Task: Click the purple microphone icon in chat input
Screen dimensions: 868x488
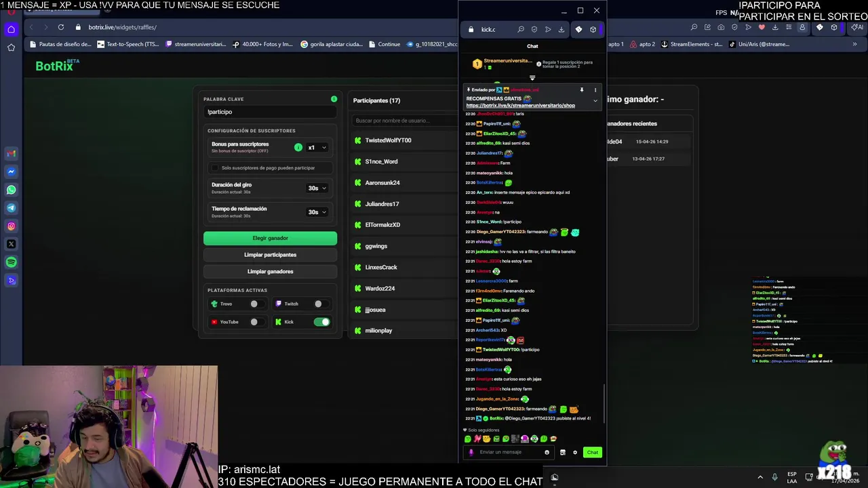Action: click(471, 452)
